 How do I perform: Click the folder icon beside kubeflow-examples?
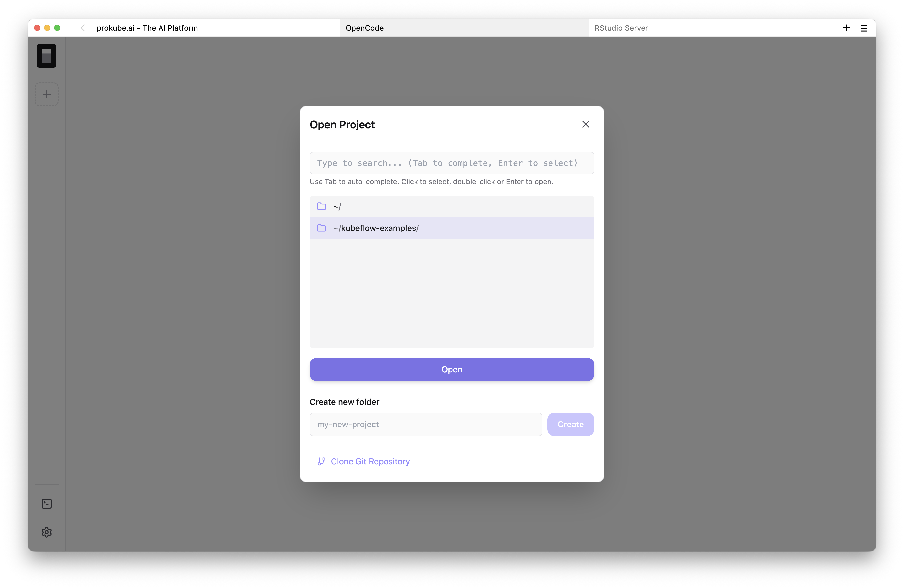321,228
